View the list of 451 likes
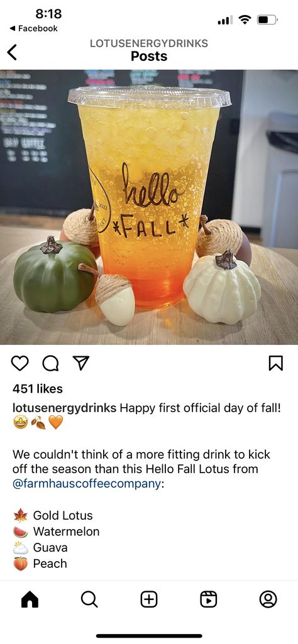This screenshot has height=644, width=298. click(x=37, y=388)
